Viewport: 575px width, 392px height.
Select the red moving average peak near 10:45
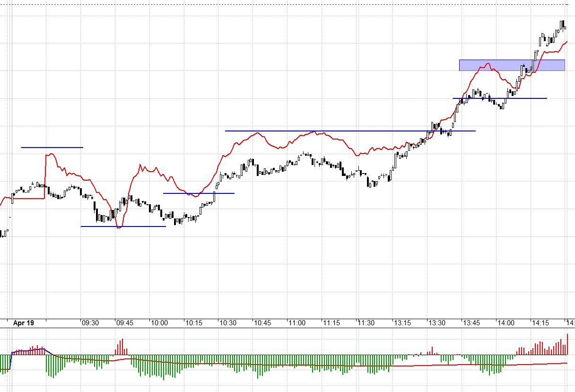[257, 133]
